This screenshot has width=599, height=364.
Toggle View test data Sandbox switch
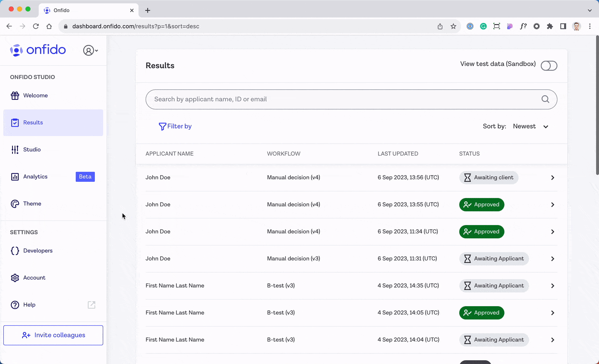pos(549,66)
